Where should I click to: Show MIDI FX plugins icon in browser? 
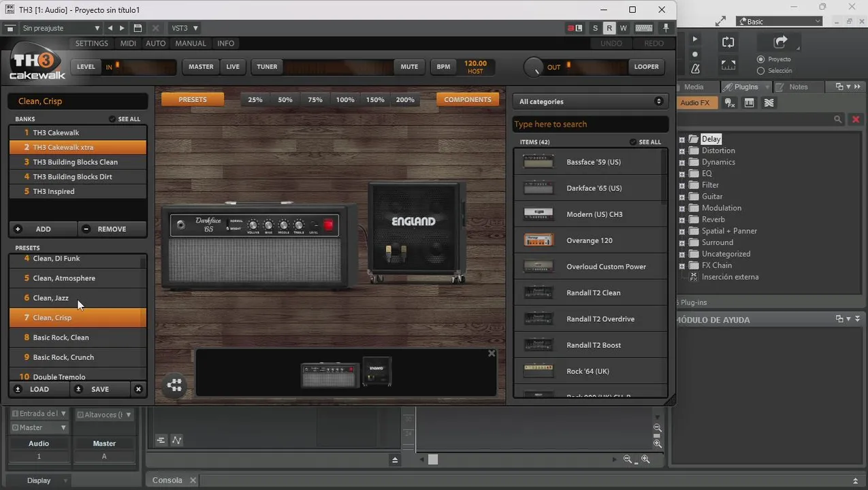click(729, 103)
